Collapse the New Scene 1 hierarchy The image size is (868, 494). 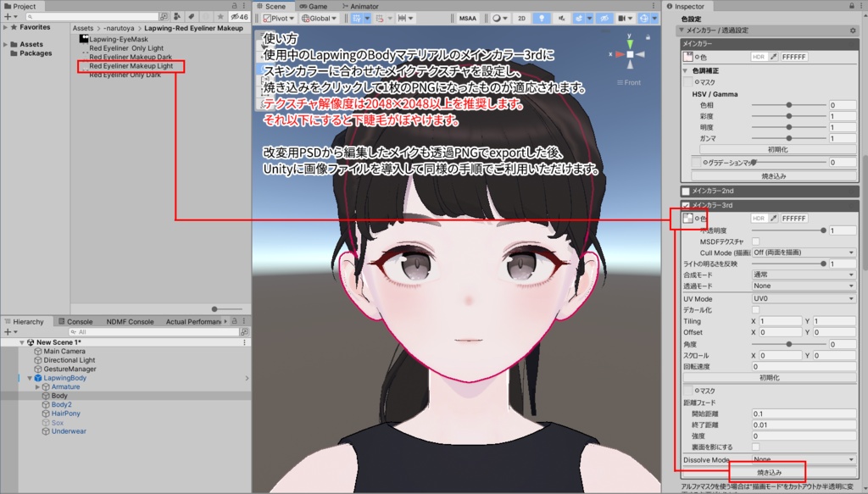(x=21, y=342)
